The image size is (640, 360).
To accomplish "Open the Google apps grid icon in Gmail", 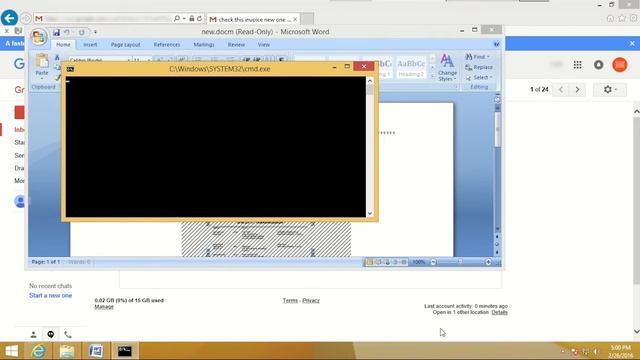I will click(x=578, y=64).
